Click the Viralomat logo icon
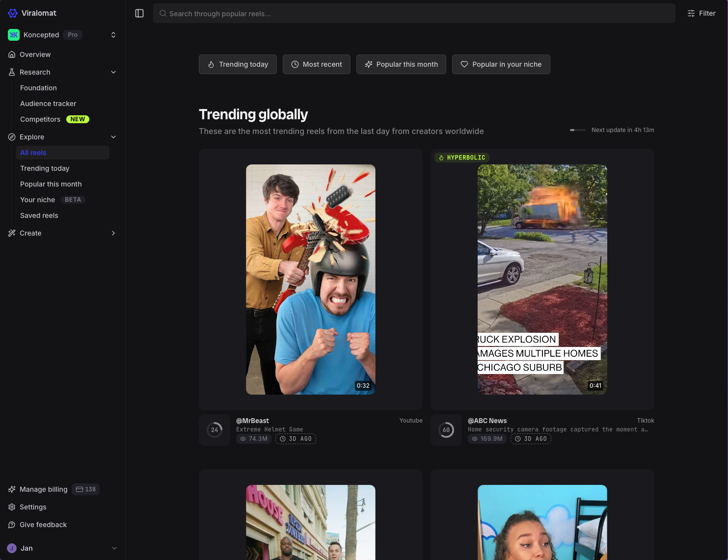728x560 pixels. [x=13, y=13]
